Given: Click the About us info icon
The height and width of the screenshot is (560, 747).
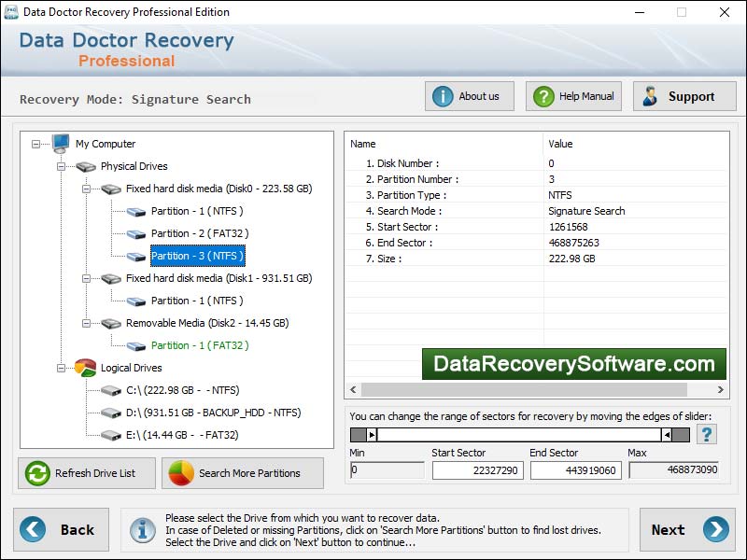Looking at the screenshot, I should [443, 96].
